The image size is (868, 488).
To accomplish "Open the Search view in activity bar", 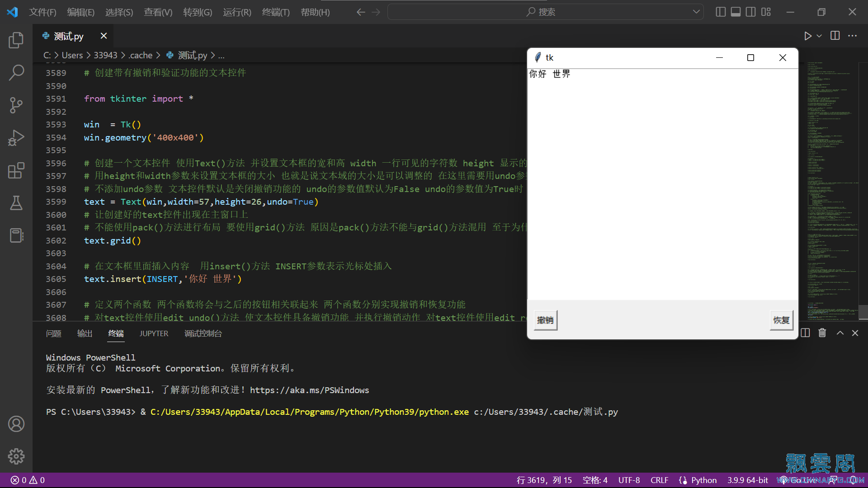I will tap(16, 72).
